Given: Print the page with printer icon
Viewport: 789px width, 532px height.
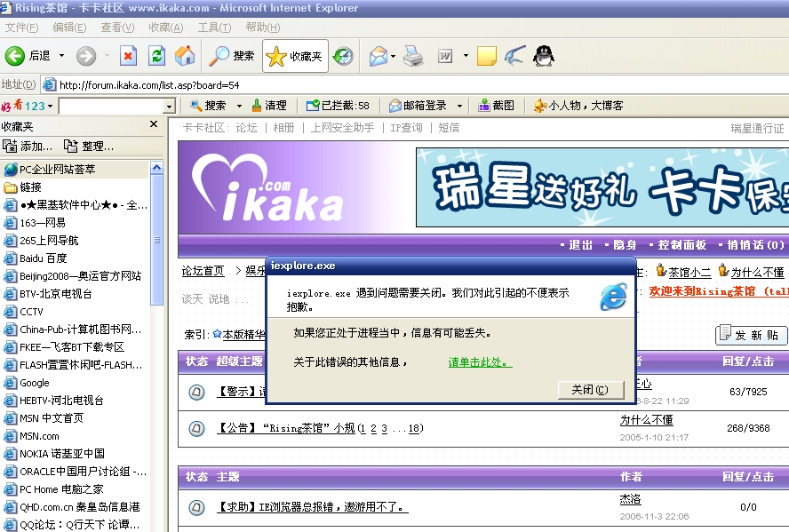Looking at the screenshot, I should (413, 56).
